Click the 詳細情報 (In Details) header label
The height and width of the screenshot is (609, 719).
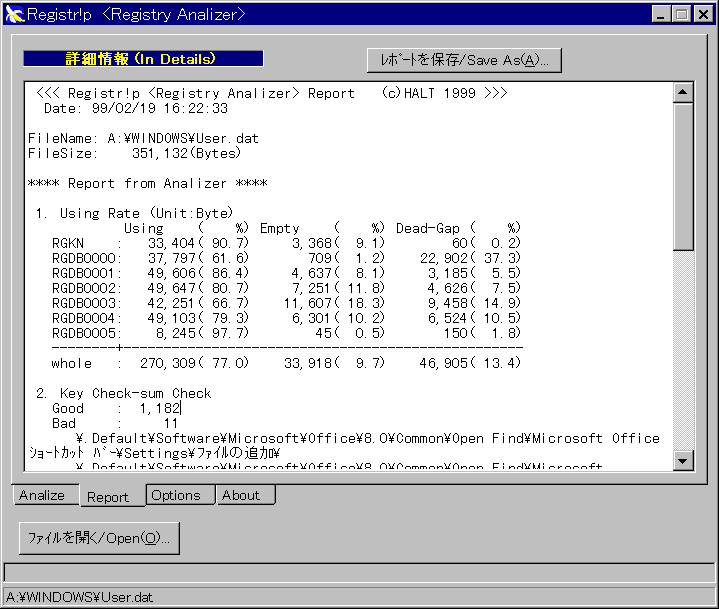point(142,59)
